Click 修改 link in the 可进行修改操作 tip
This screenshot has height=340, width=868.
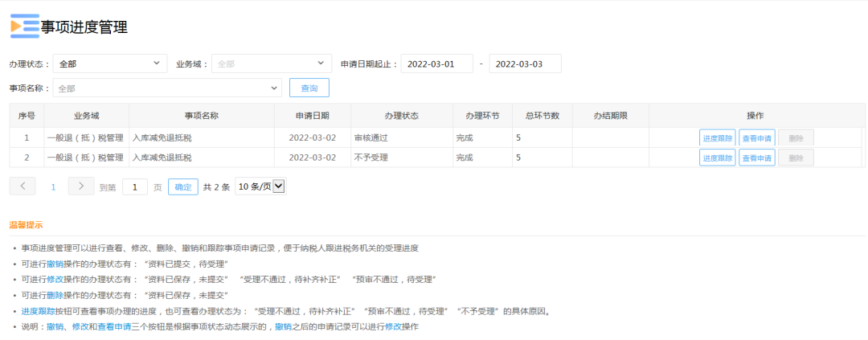coord(55,279)
